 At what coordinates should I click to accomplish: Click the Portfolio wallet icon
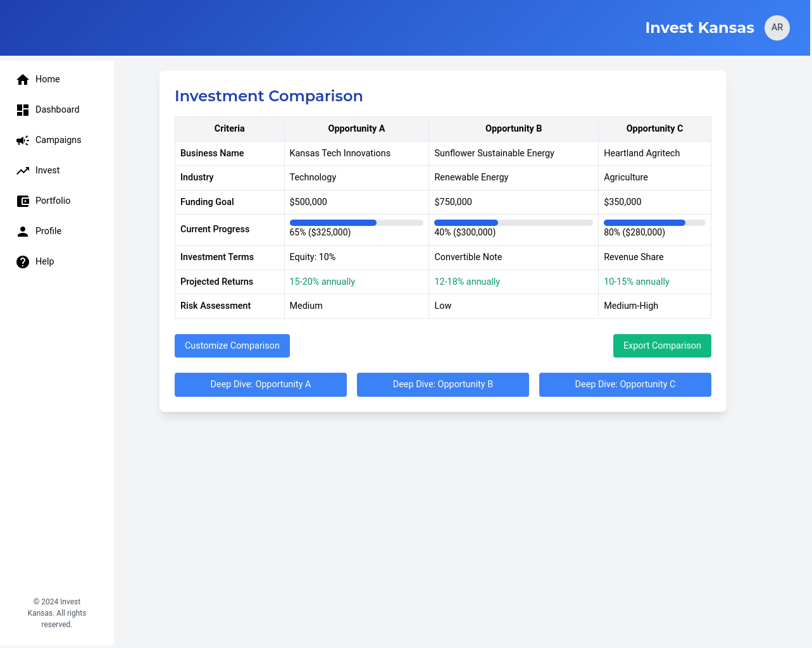click(x=23, y=201)
